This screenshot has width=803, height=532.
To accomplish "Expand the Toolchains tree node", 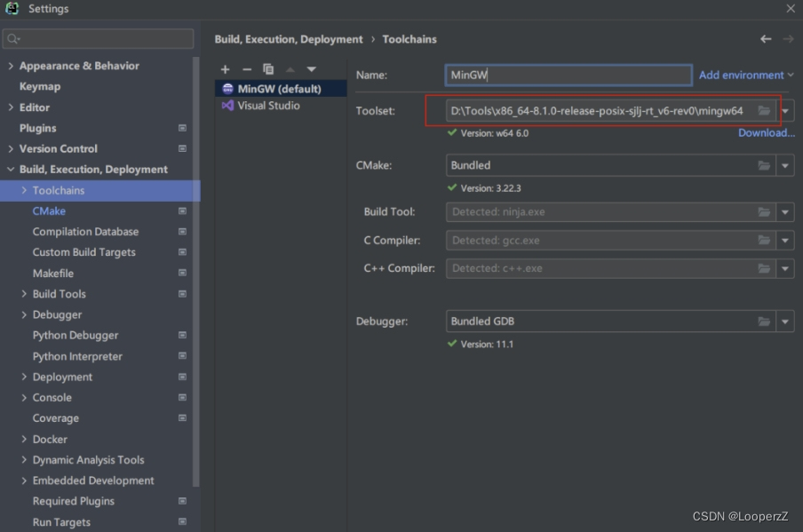I will [24, 190].
